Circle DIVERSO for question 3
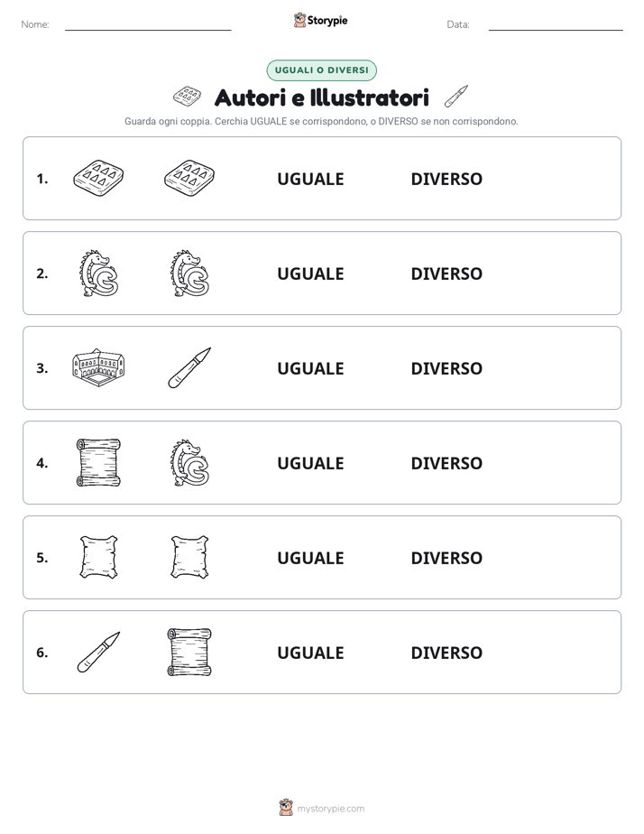 446,368
